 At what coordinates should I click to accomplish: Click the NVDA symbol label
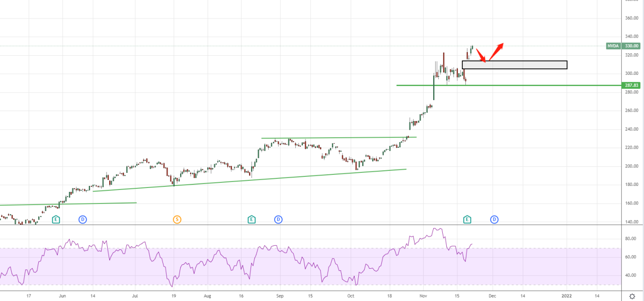click(613, 46)
